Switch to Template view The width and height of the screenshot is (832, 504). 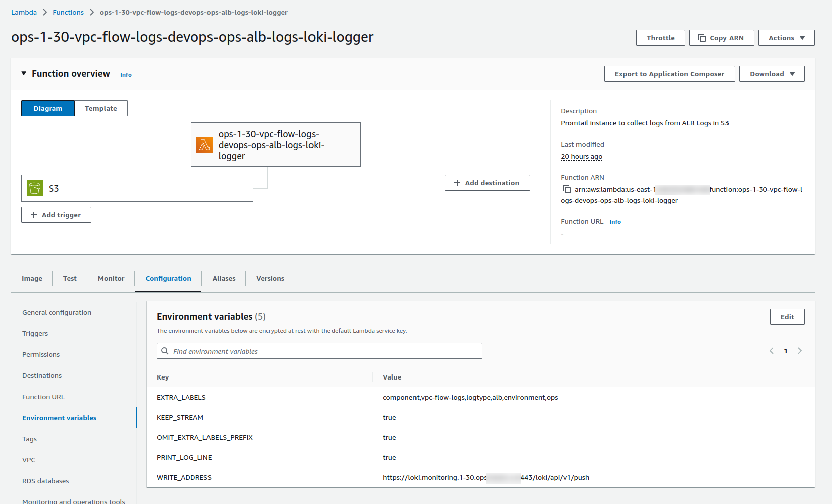pyautogui.click(x=101, y=108)
